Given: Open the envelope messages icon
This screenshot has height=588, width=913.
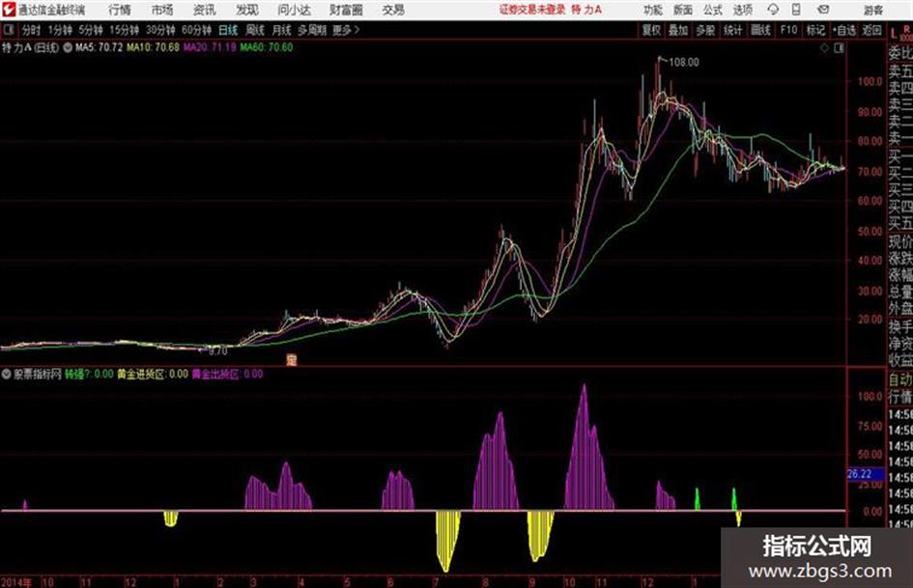Looking at the screenshot, I should point(823,10).
